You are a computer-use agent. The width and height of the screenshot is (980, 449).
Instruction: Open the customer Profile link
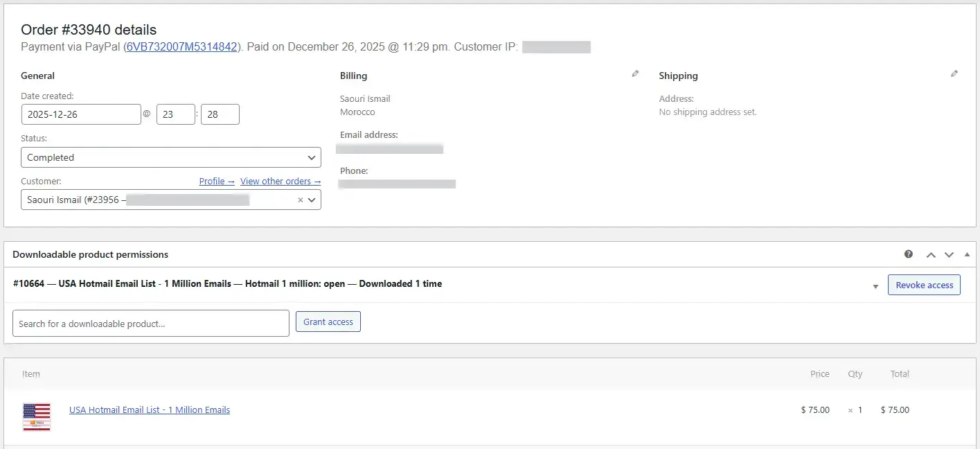pos(216,182)
